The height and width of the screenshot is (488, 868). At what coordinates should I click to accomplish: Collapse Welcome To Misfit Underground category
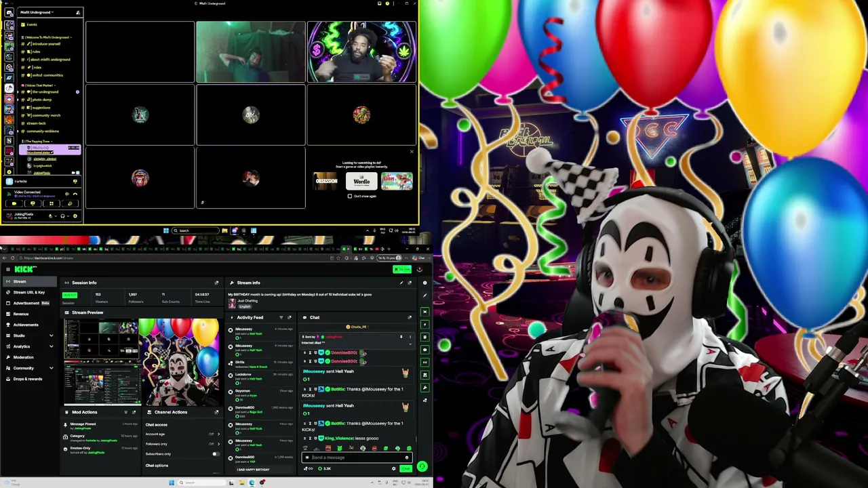(x=46, y=37)
